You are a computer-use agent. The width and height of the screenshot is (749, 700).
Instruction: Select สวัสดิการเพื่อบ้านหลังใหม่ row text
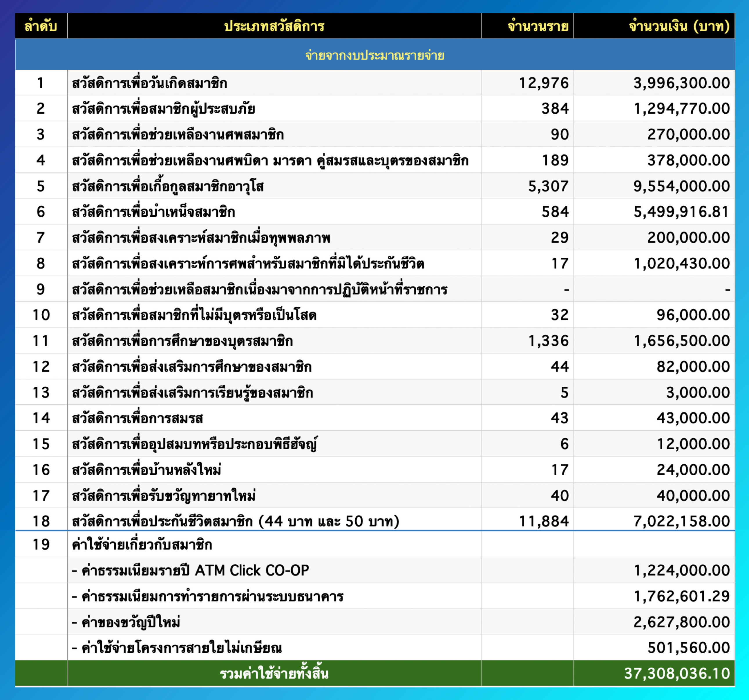[x=146, y=470]
